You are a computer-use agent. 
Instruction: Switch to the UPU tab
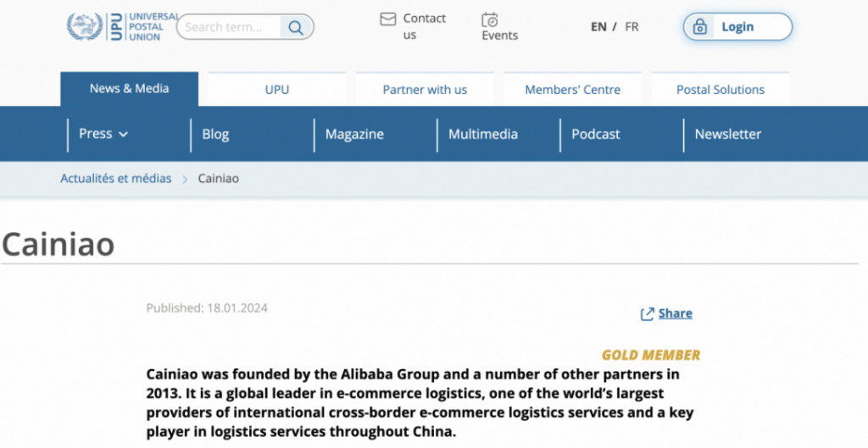[277, 90]
